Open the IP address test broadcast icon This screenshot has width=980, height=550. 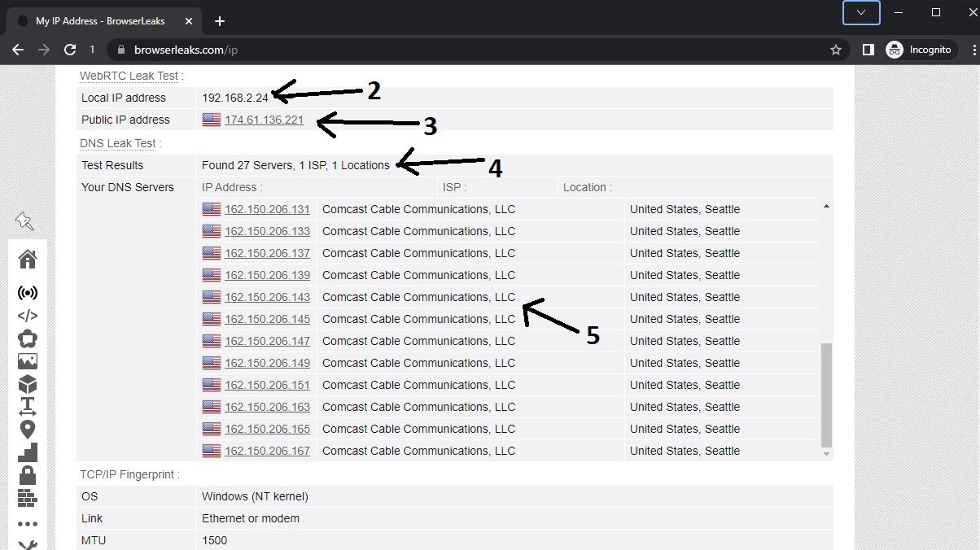click(x=28, y=293)
